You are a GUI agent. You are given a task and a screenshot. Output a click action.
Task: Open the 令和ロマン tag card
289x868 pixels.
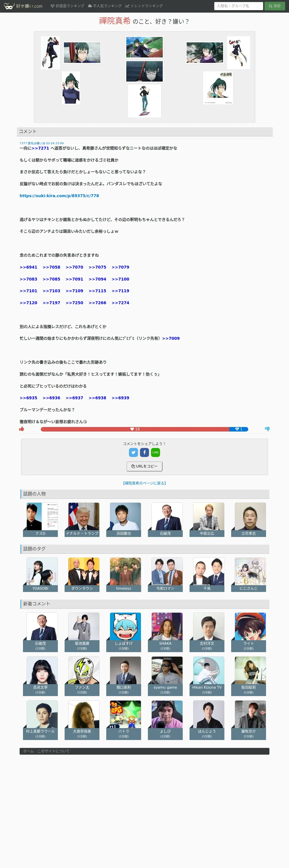(x=165, y=575)
